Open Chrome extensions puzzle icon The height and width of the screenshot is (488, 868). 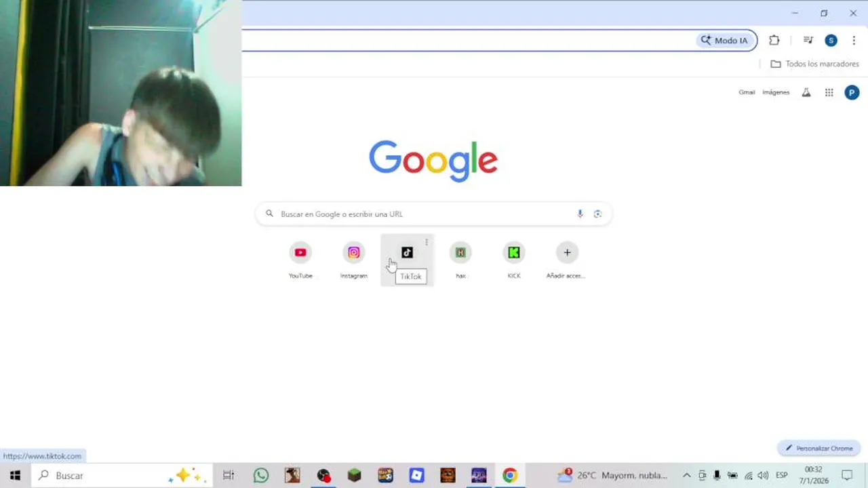click(x=774, y=40)
